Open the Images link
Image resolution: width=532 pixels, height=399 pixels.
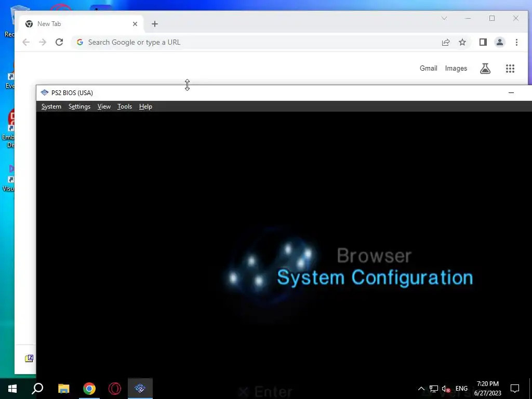click(456, 68)
